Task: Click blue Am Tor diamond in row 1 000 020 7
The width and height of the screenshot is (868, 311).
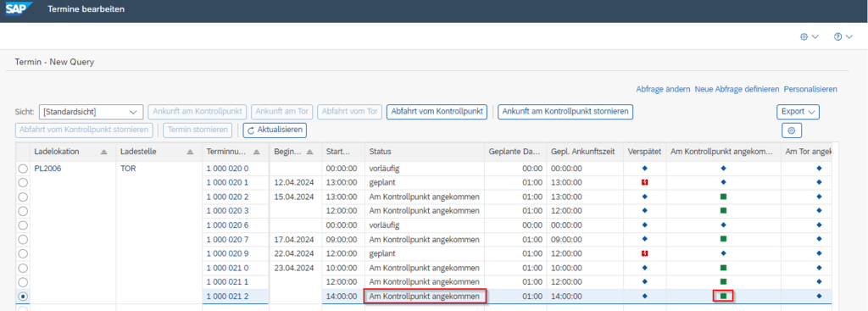Action: pyautogui.click(x=820, y=239)
